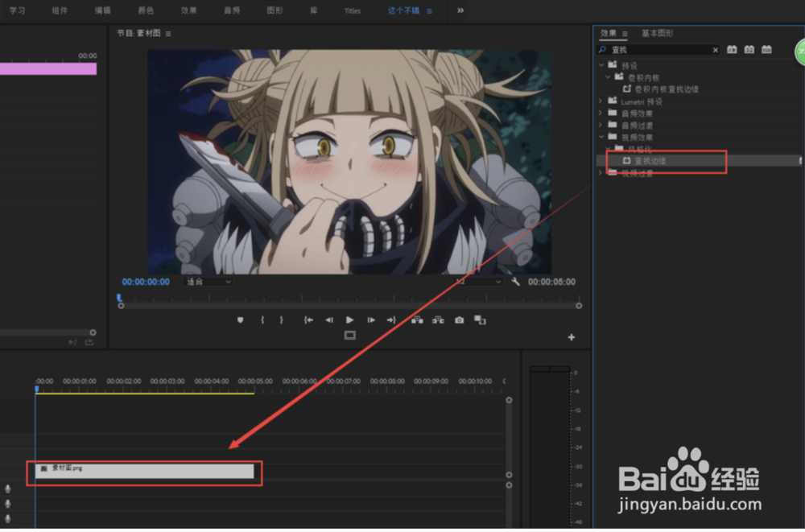Toggle the YUV Effects filter icon
Screen dimensions: 805x532
pyautogui.click(x=766, y=49)
